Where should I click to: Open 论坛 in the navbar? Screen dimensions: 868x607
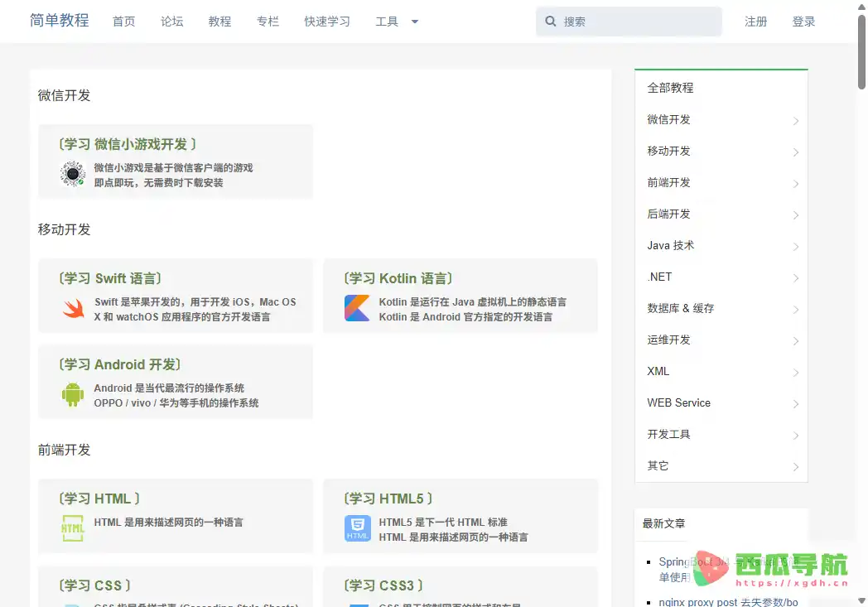171,22
